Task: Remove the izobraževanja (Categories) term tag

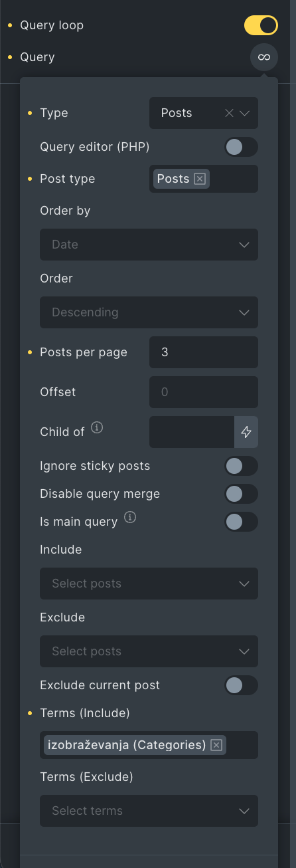Action: click(216, 745)
